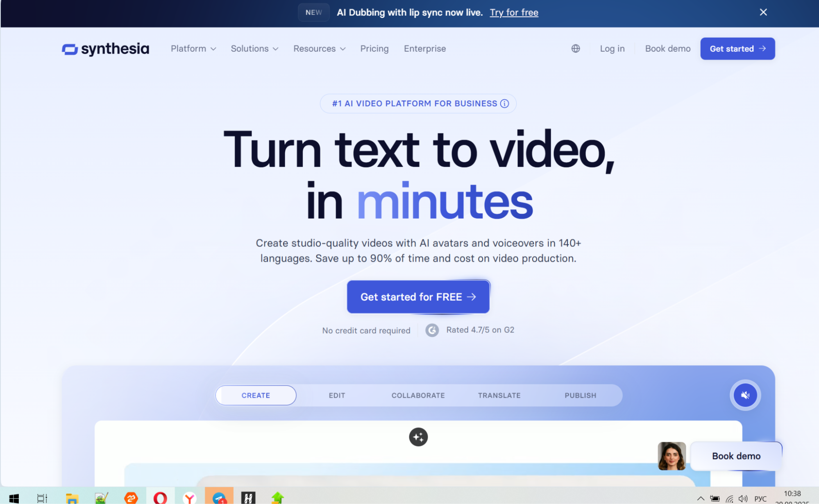Click Get started for FREE button
This screenshot has width=819, height=504.
click(x=418, y=297)
